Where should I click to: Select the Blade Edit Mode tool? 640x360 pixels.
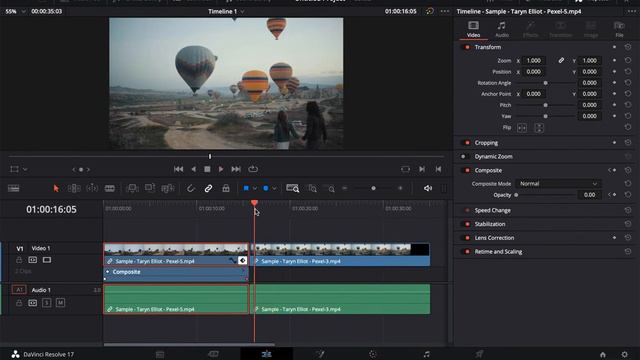[x=110, y=188]
